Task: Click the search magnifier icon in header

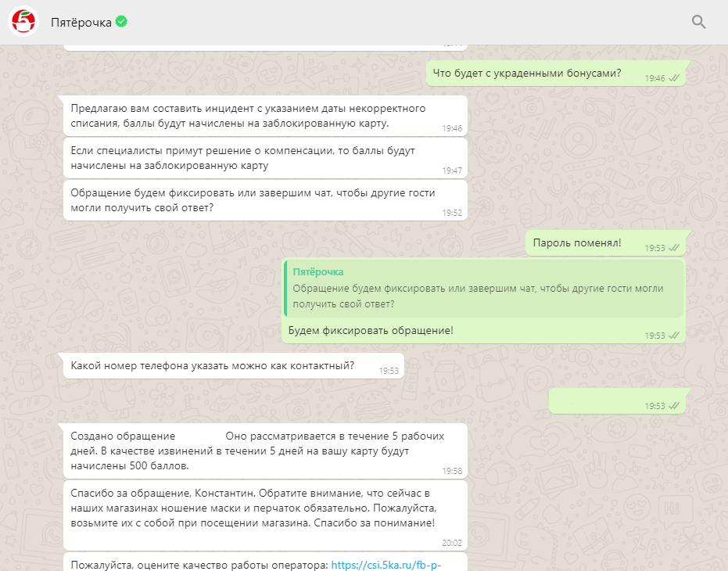Action: click(x=698, y=22)
